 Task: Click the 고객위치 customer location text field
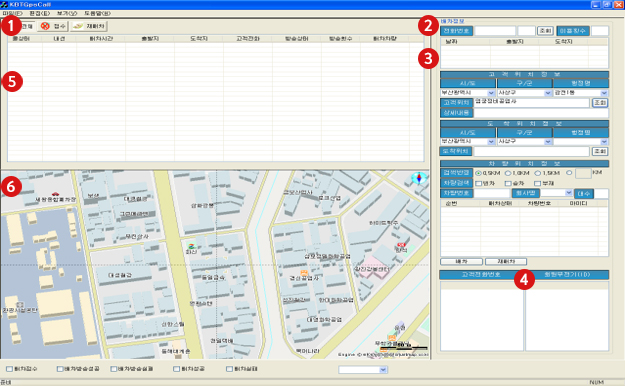(x=532, y=102)
